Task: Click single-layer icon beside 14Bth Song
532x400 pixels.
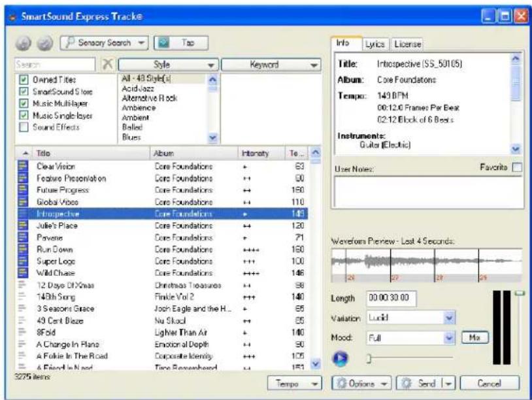Action: (x=22, y=297)
